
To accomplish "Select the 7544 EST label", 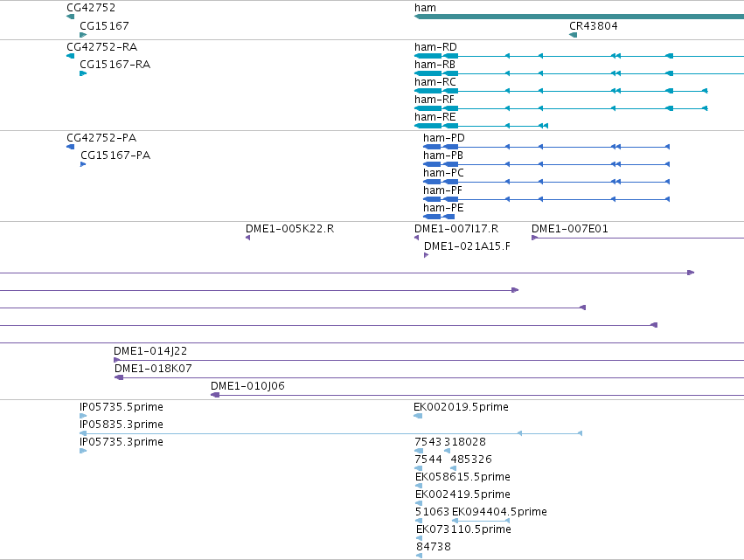I will coord(428,459).
